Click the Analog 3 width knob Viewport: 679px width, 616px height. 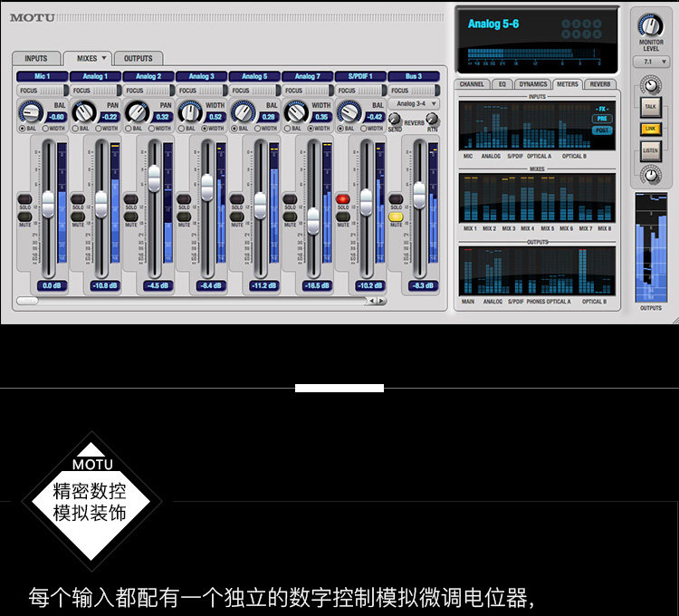coord(190,112)
